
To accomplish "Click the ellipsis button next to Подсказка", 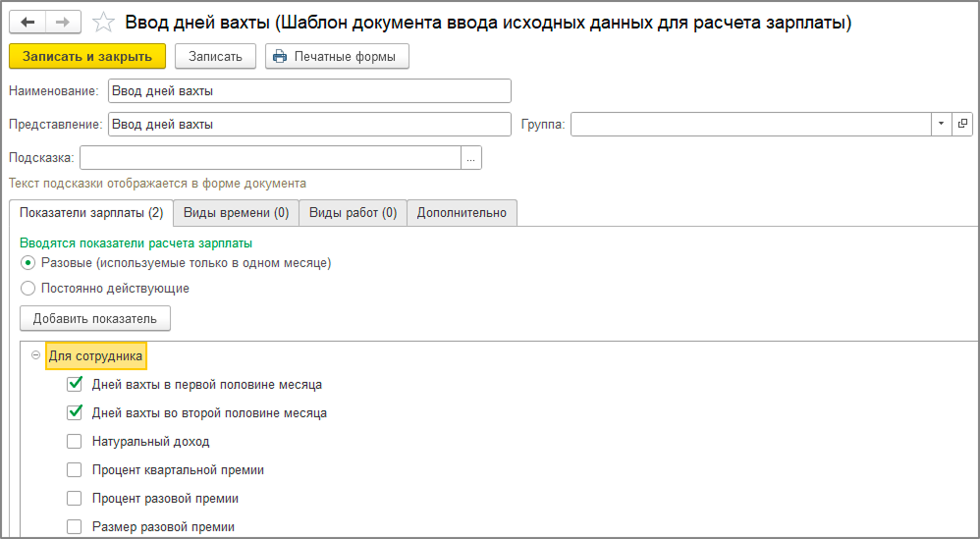I will (x=471, y=158).
